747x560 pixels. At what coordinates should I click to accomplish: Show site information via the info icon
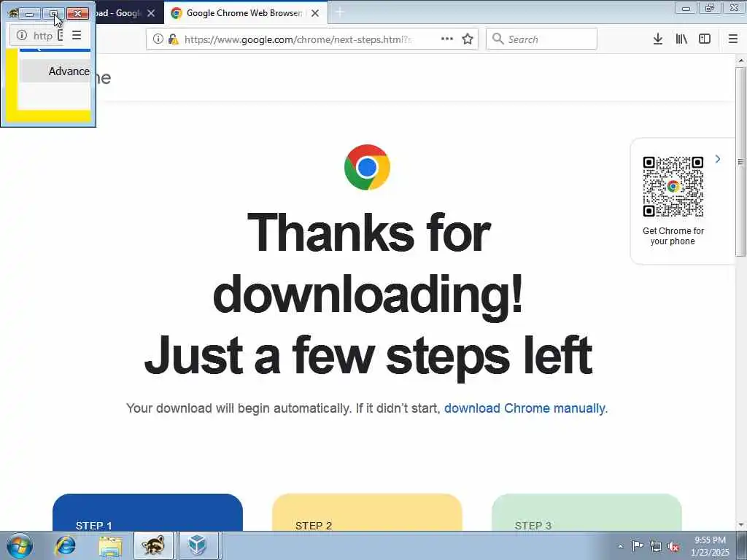pyautogui.click(x=158, y=39)
